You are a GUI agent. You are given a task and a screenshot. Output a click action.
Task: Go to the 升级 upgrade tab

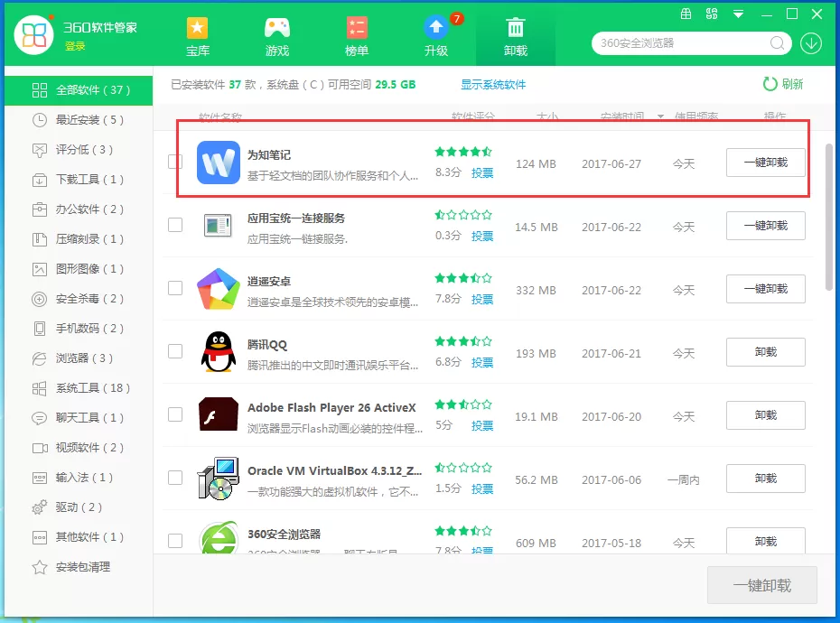[x=436, y=36]
